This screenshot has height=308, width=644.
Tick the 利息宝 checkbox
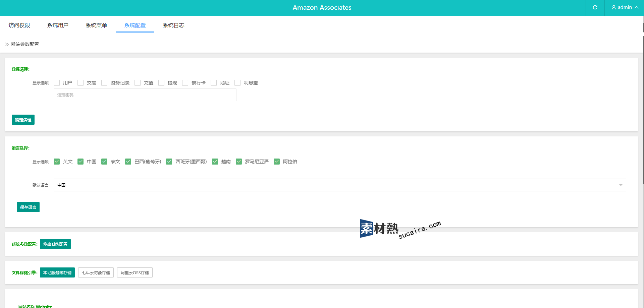click(237, 83)
